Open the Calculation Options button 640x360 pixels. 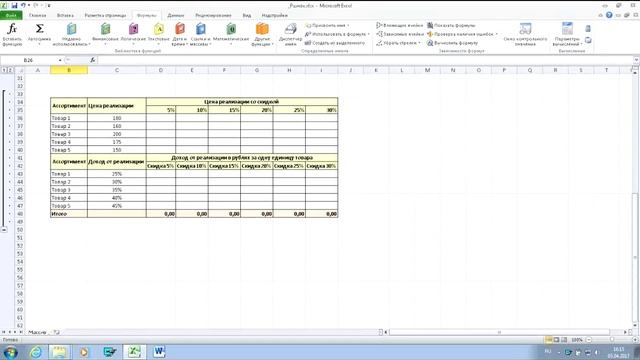[567, 34]
